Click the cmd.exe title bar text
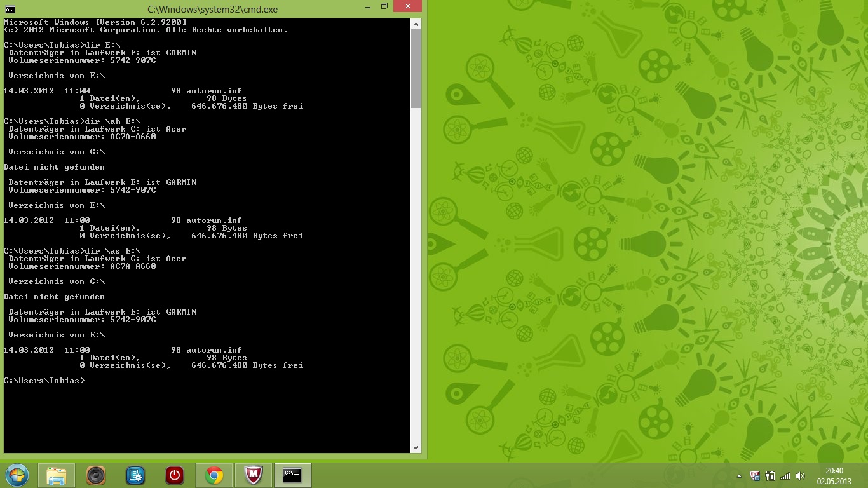The image size is (868, 488). 212,10
